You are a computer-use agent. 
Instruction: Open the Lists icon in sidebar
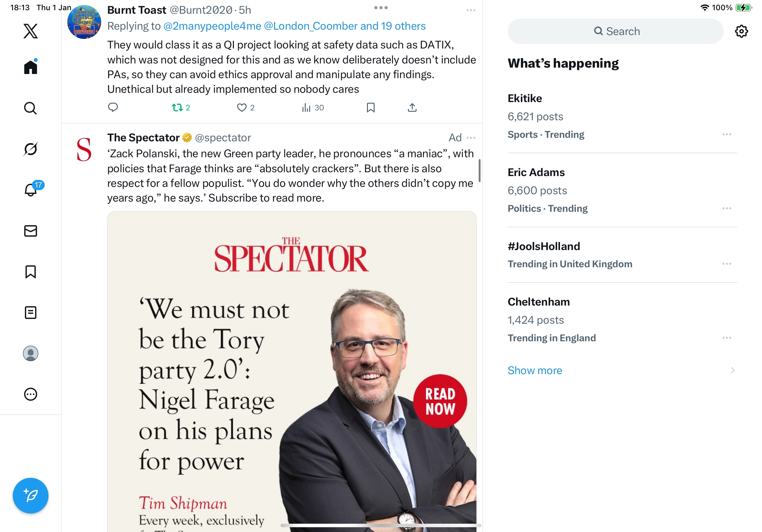(31, 313)
